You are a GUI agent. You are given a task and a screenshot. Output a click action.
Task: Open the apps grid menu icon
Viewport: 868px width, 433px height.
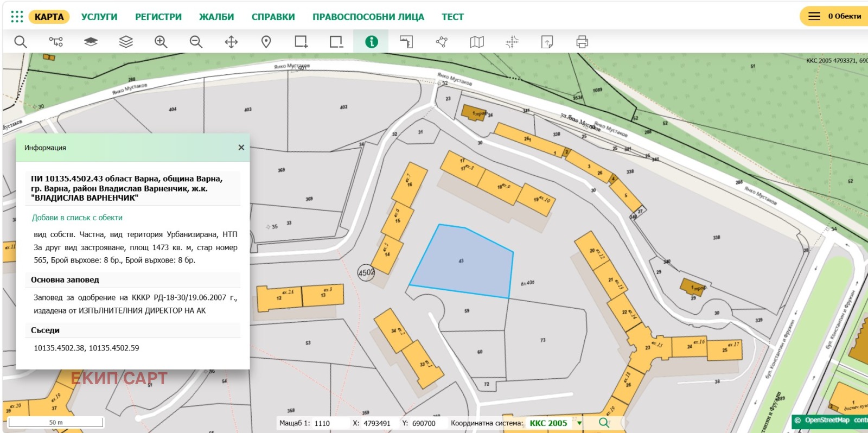17,17
